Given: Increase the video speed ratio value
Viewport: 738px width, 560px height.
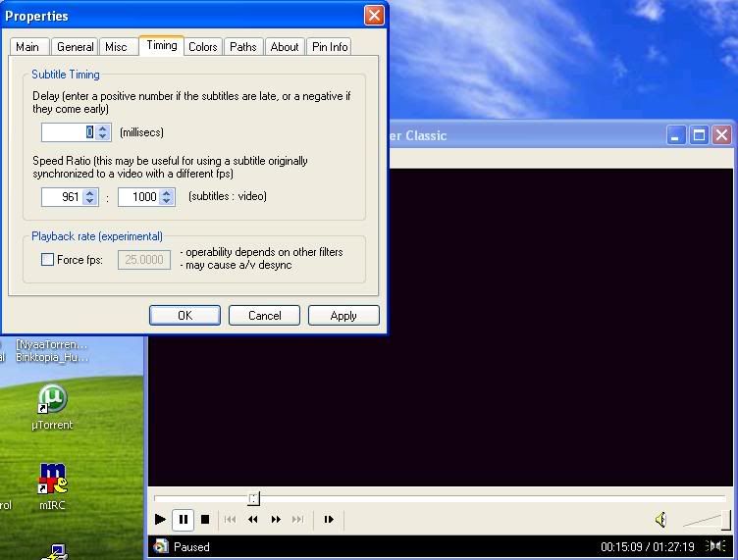Looking at the screenshot, I should pos(167,193).
